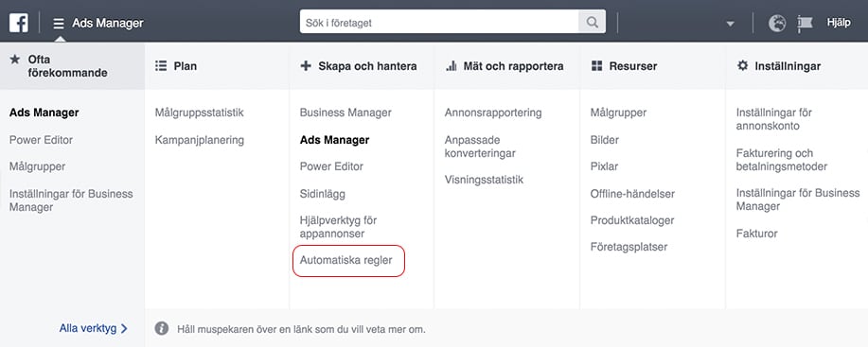Click the bar chart icon by Mät och rapportera
Screen dimensions: 868x347
click(452, 66)
